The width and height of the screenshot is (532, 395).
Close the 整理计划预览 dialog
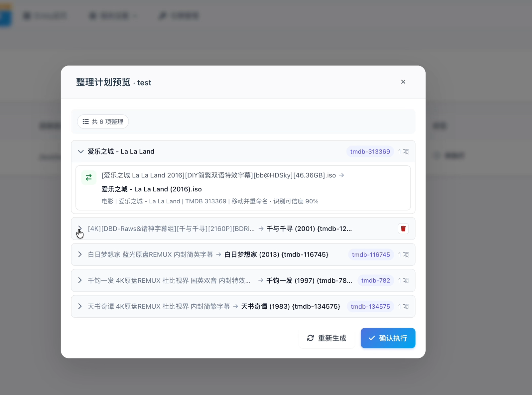click(x=403, y=82)
